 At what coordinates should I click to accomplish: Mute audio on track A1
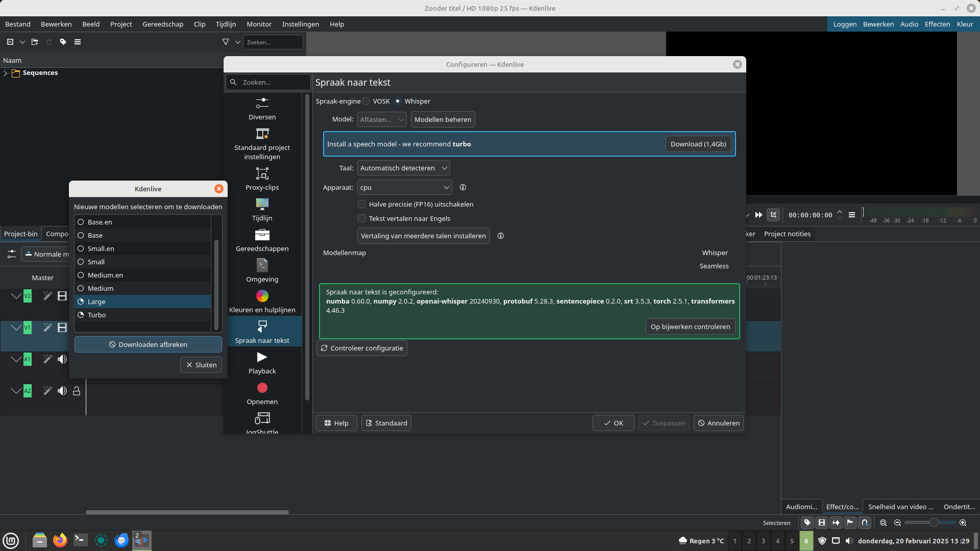[x=62, y=359]
